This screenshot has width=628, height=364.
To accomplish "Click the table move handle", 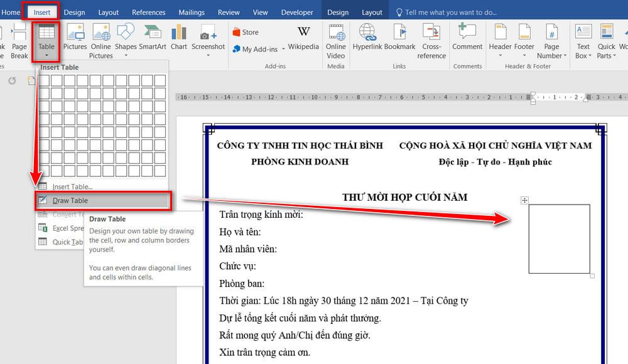I will [x=524, y=200].
